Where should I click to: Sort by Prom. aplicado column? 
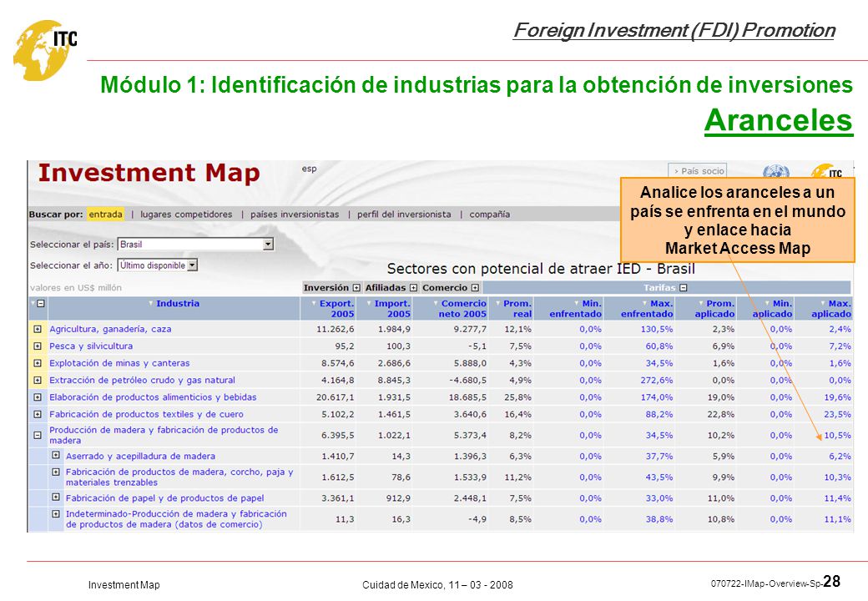[714, 309]
